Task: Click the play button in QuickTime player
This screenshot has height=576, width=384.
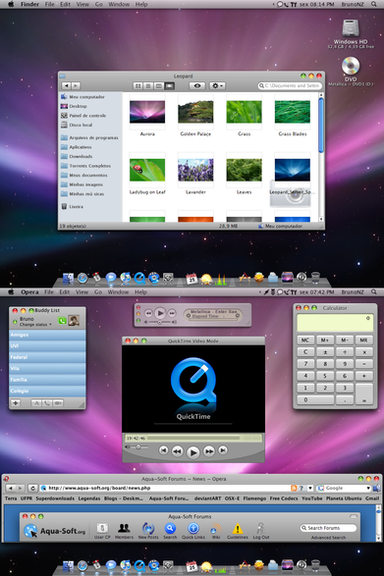Action: (x=193, y=452)
